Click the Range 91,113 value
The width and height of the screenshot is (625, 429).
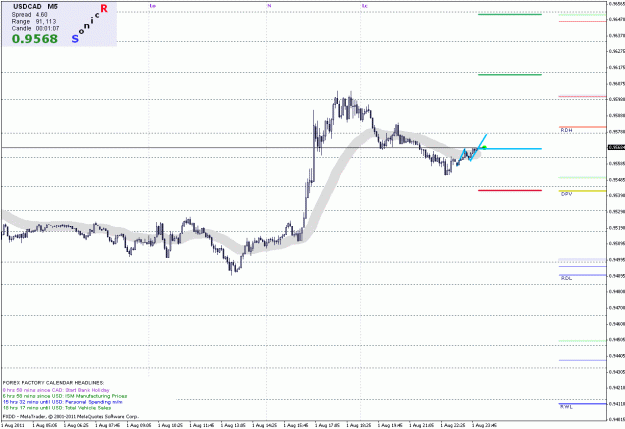34,22
